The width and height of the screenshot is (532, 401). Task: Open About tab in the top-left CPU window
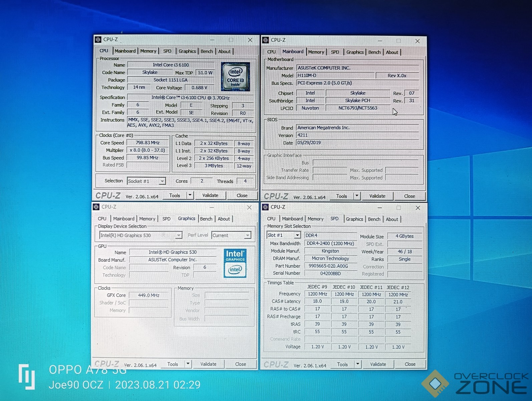tap(224, 51)
